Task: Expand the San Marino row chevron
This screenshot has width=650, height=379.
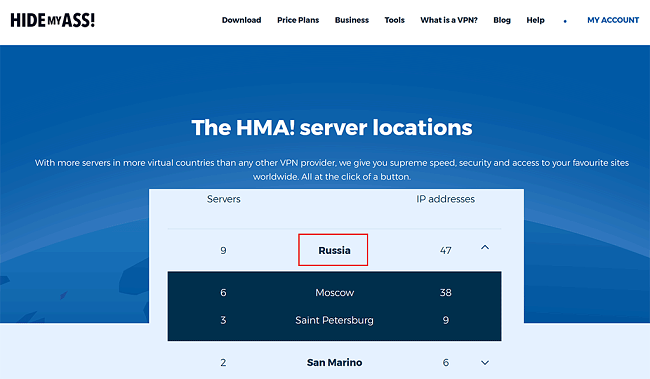Action: coord(485,363)
